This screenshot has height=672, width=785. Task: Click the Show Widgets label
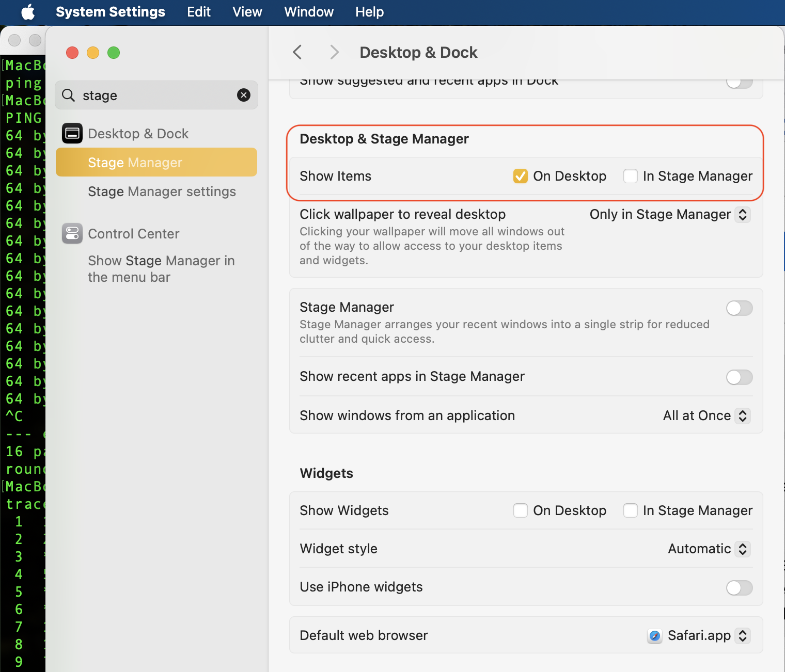pyautogui.click(x=344, y=510)
